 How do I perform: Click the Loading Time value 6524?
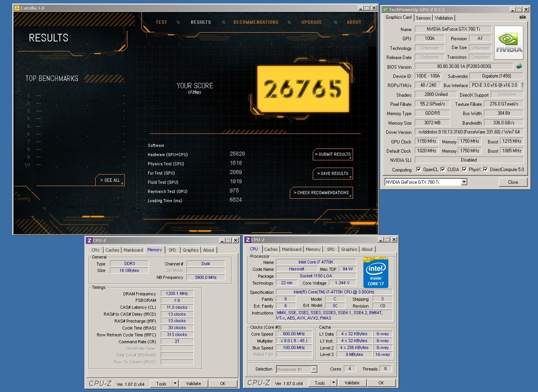pos(236,200)
